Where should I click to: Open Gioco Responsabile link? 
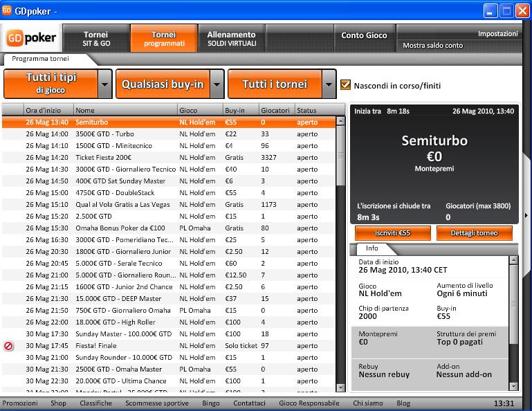click(309, 403)
